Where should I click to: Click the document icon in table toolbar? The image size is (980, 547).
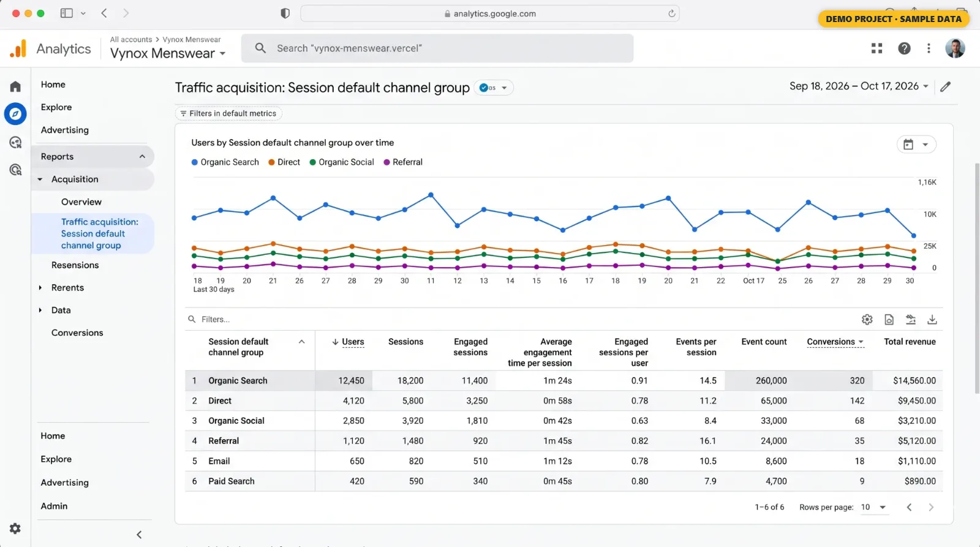(889, 319)
